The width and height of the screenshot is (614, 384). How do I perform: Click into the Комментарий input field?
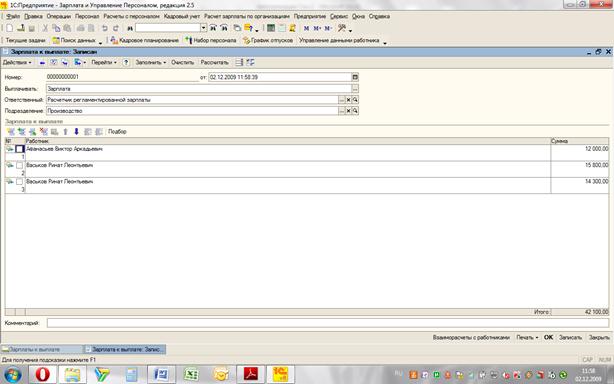pos(328,323)
